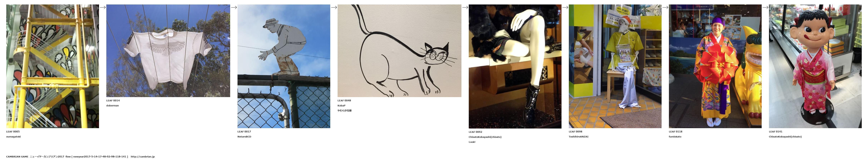Screen dimensions: 868x161
Task: Open the pink kimono doll photo
Action: click(x=815, y=66)
